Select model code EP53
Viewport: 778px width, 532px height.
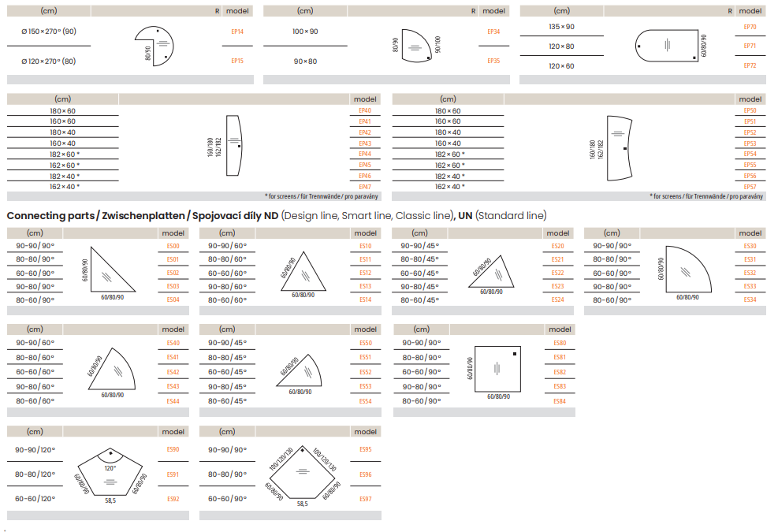point(750,143)
